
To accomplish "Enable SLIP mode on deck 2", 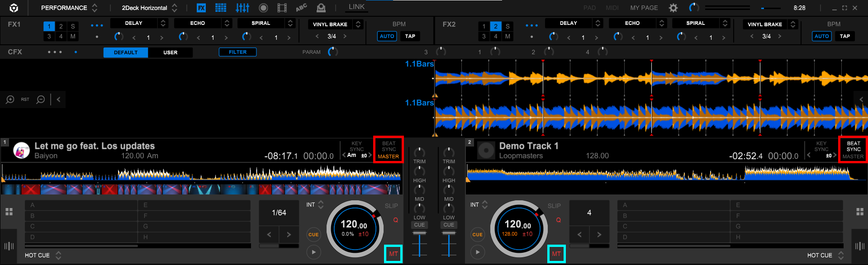I will pos(554,206).
